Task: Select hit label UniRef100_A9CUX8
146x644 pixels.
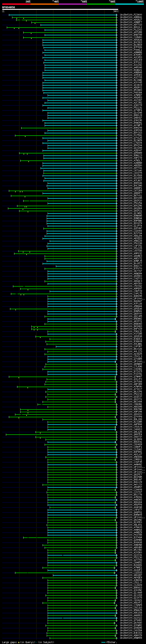Action: tap(131, 613)
